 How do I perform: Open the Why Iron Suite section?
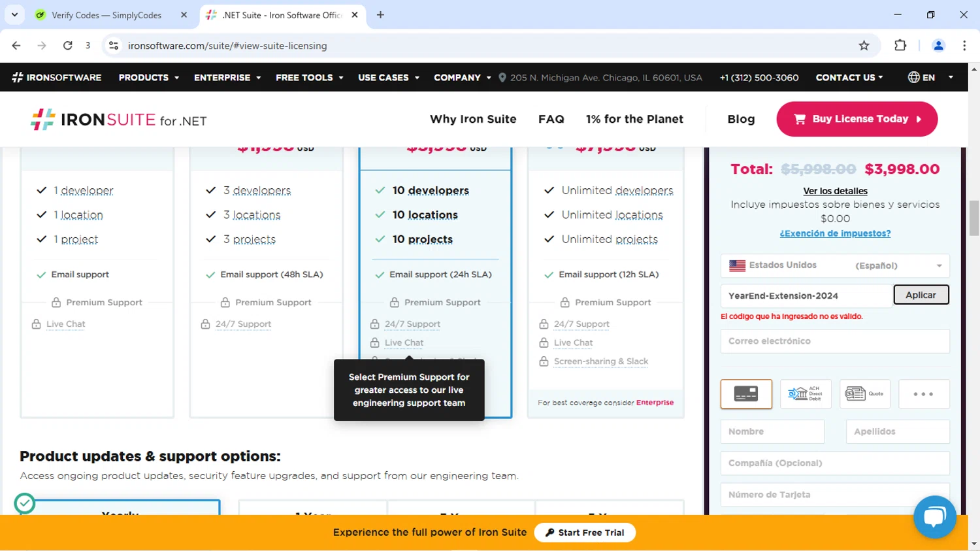pos(473,119)
